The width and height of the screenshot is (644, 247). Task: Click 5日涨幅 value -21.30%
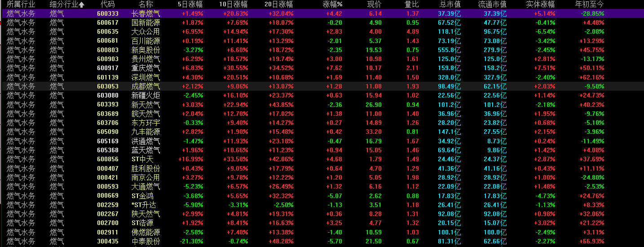(x=191, y=241)
